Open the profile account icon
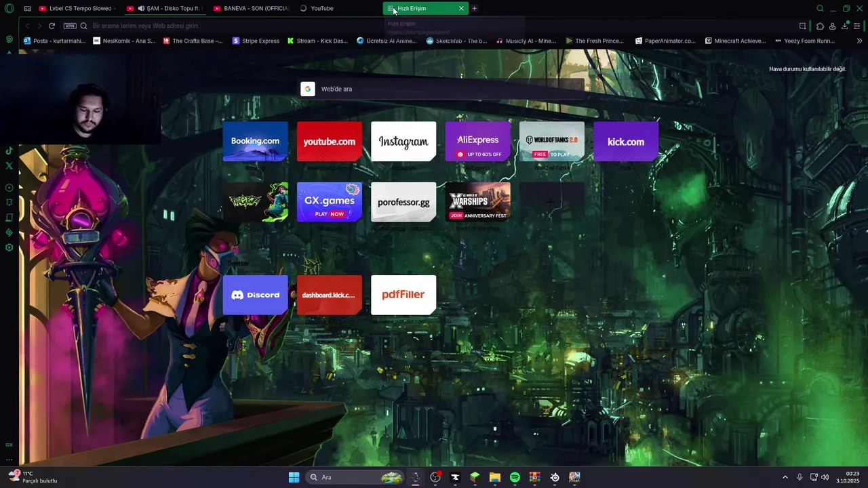The height and width of the screenshot is (488, 868). (832, 26)
